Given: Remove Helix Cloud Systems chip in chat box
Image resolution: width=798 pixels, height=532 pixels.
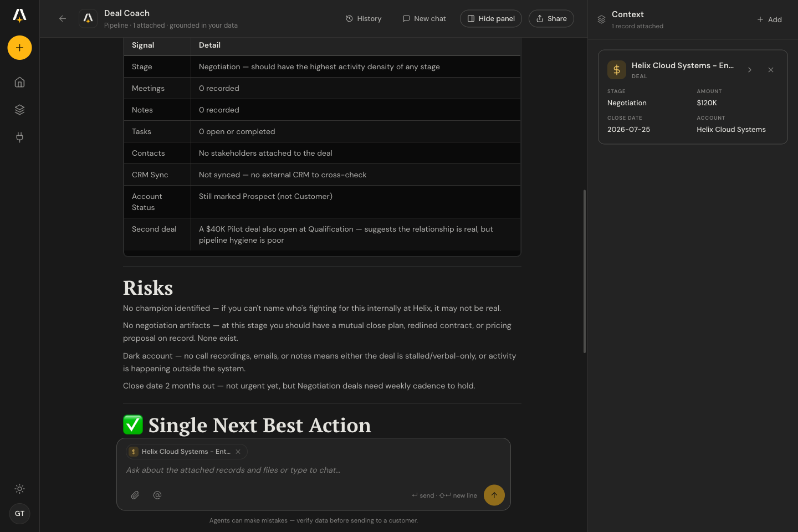Looking at the screenshot, I should tap(238, 452).
